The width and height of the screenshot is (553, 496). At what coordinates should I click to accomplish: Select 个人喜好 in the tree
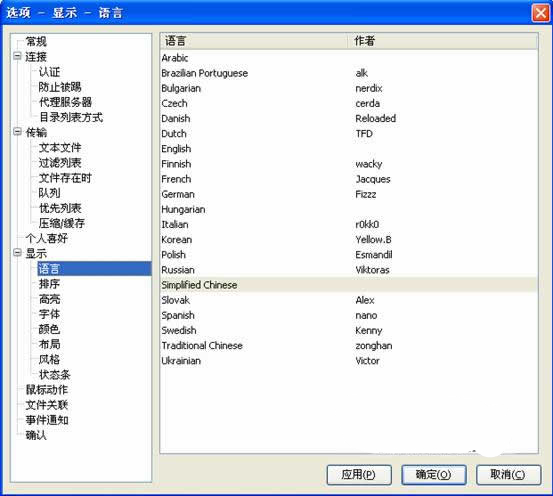coord(47,238)
